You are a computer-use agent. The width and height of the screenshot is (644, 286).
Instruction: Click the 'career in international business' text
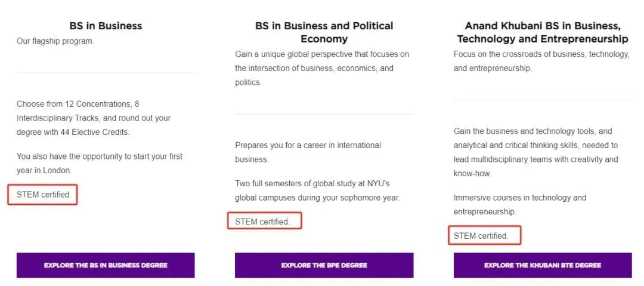coord(308,152)
